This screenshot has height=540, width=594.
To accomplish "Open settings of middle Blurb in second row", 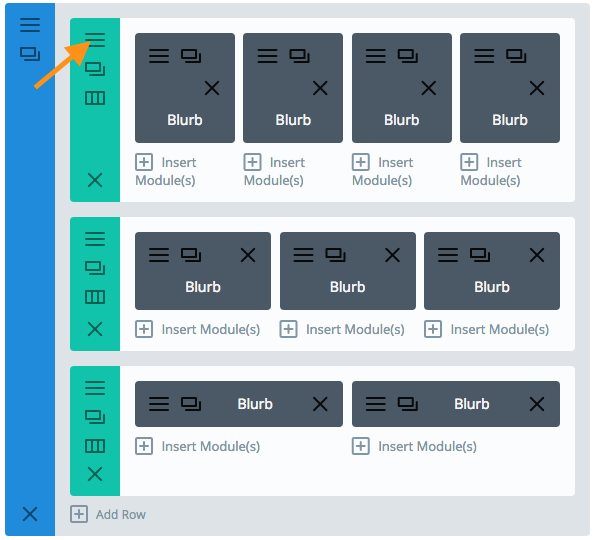I will tap(303, 255).
